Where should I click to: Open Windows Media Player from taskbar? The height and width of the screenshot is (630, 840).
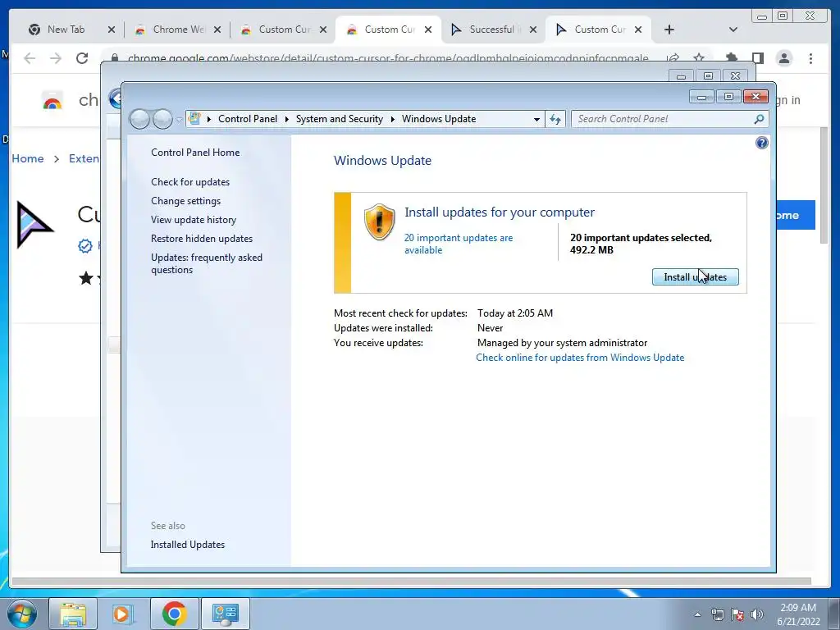pos(121,614)
